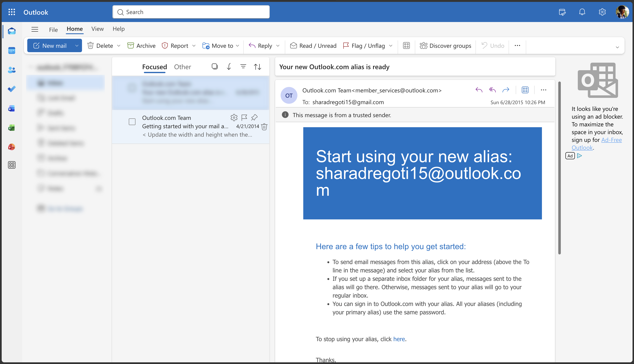Viewport: 634px width, 364px height.
Task: Expand the Flag / Unflag dropdown arrow
Action: [391, 45]
